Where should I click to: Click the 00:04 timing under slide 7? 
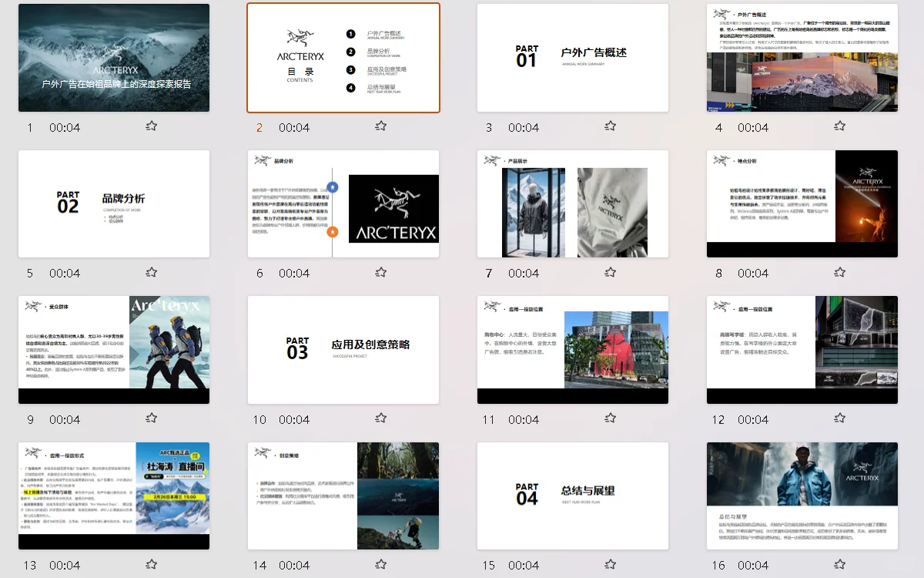tap(524, 274)
